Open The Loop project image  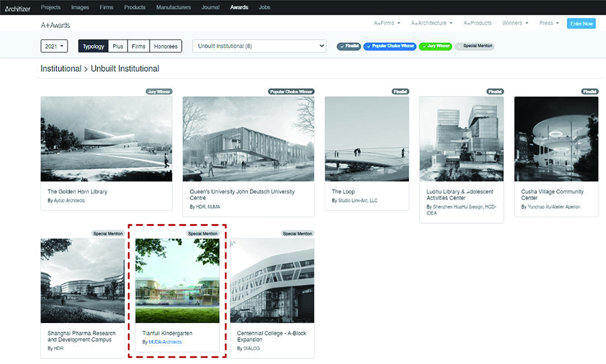[367, 139]
